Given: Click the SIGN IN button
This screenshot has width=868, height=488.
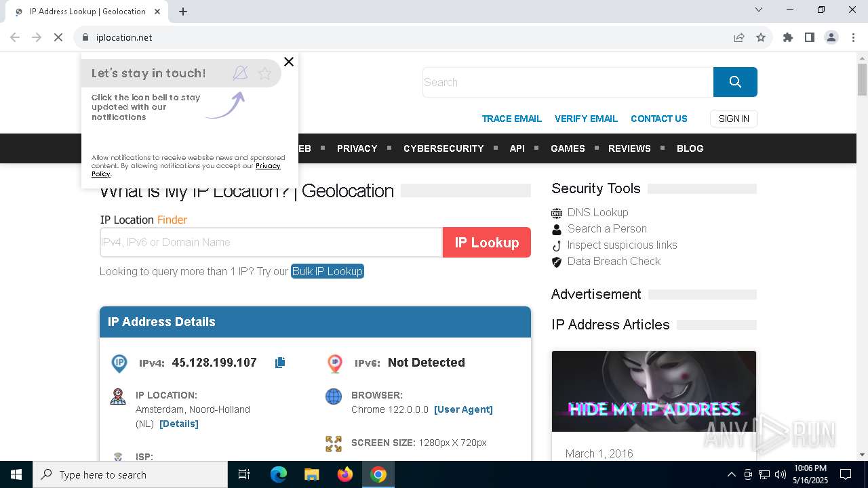Looking at the screenshot, I should [734, 119].
